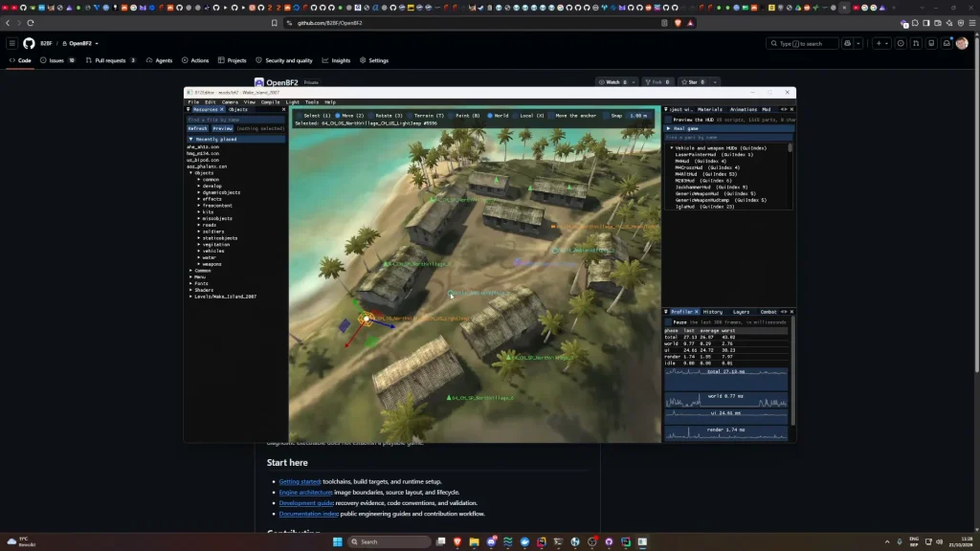The image size is (980, 551).
Task: Click the Refresh button in Resources
Action: tap(197, 128)
